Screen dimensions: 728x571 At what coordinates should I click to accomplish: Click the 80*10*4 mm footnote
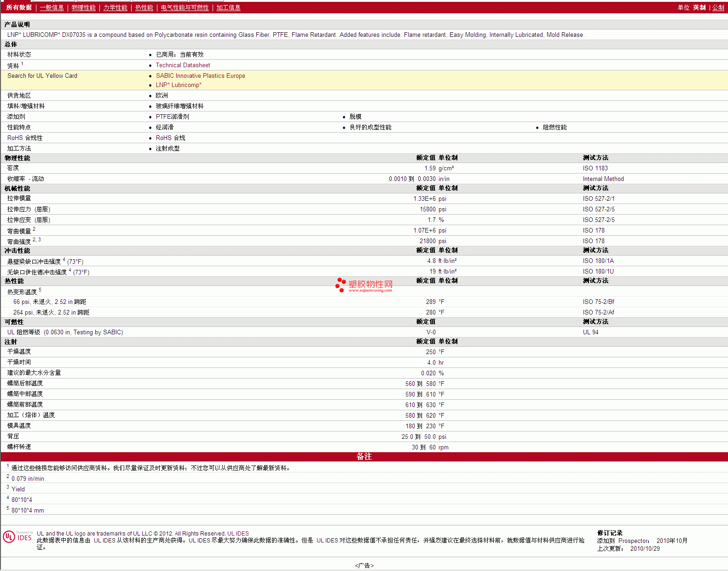click(28, 511)
